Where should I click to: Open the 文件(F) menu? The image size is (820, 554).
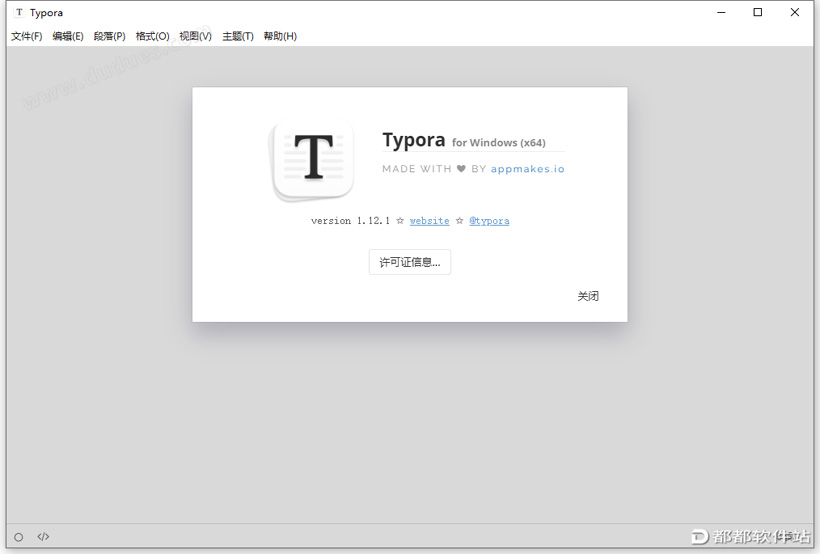pyautogui.click(x=27, y=36)
